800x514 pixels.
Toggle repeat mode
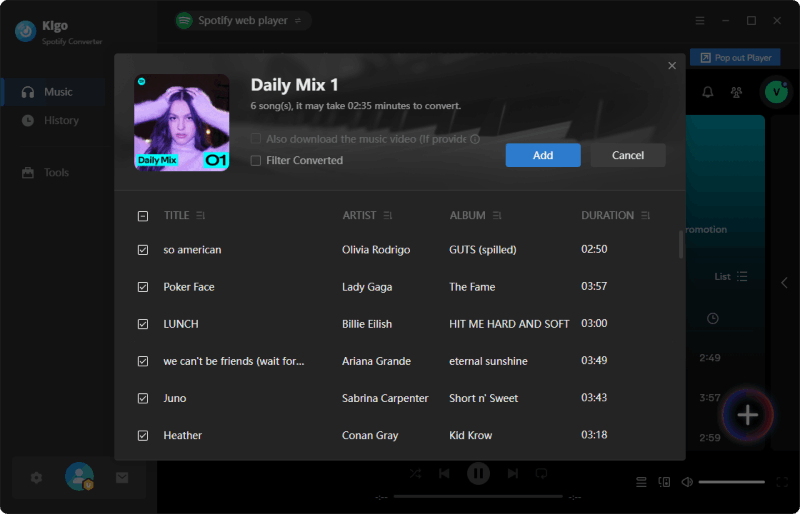click(541, 474)
